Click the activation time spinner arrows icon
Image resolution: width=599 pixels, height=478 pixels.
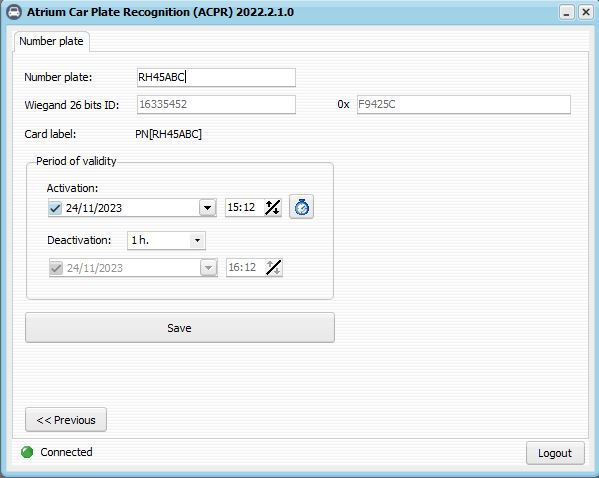(x=273, y=207)
